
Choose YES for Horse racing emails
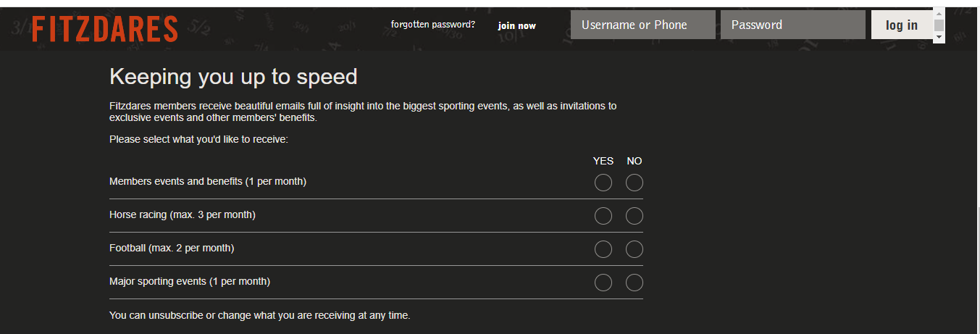coord(603,216)
